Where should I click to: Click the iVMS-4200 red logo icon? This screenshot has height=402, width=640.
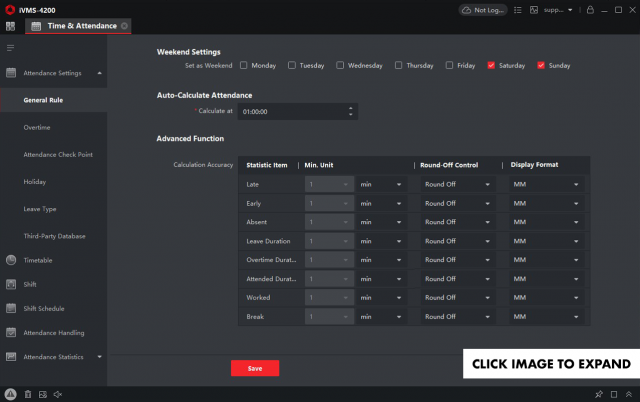pyautogui.click(x=10, y=10)
